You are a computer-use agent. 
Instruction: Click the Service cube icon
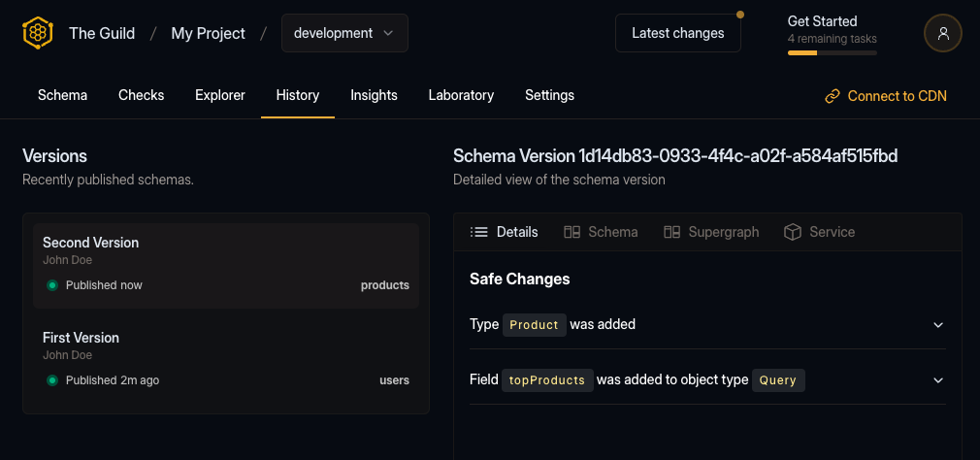(793, 232)
